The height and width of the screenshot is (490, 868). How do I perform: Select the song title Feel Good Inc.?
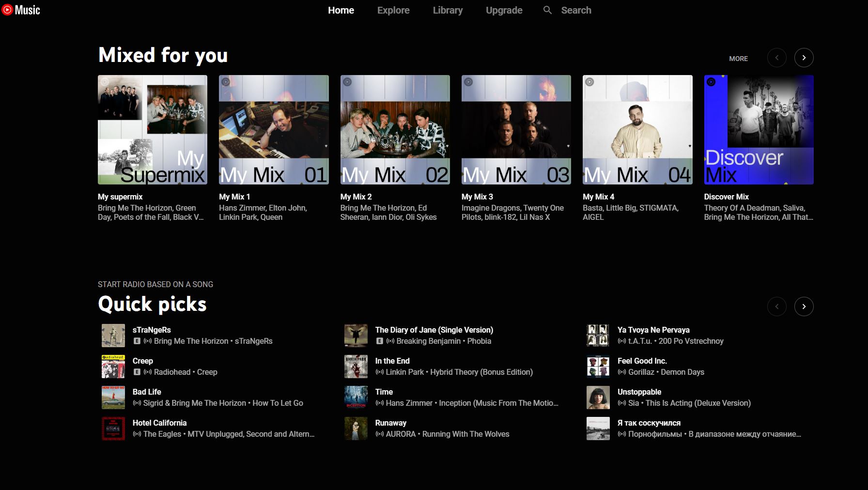642,361
